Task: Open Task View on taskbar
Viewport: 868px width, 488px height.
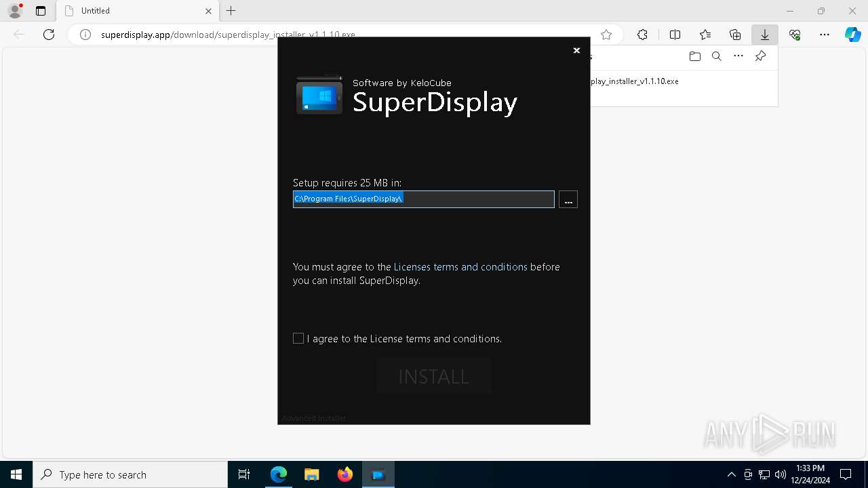Action: click(244, 474)
